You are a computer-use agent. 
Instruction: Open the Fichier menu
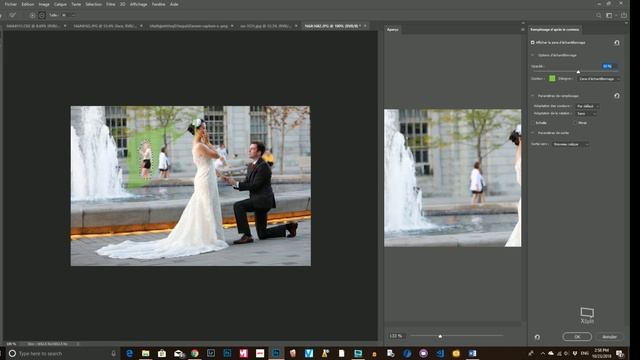pyautogui.click(x=11, y=4)
